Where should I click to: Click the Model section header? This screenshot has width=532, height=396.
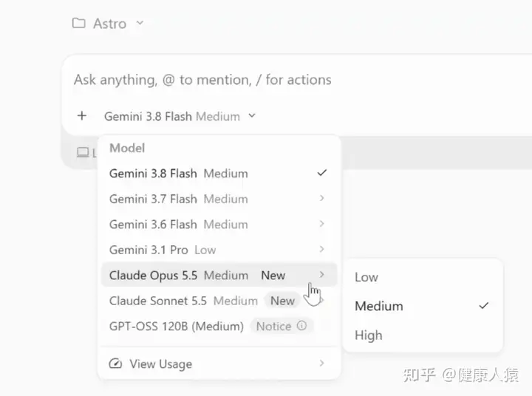coord(127,148)
